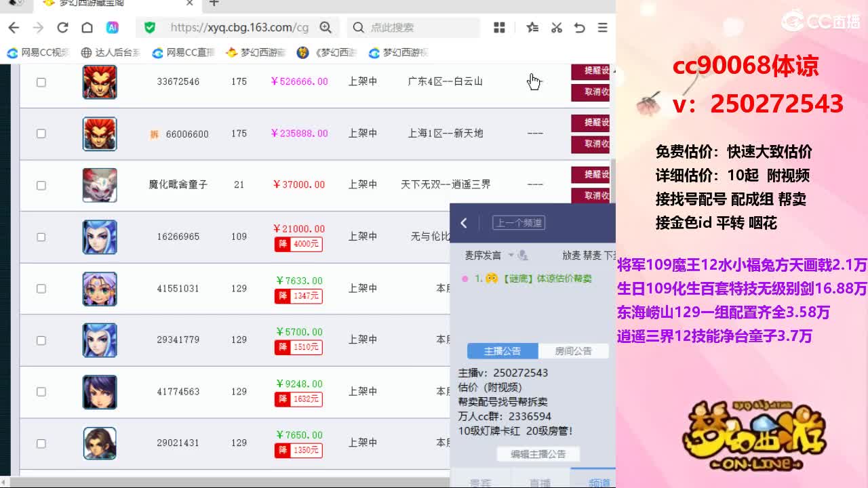Open a new browser tab

[x=214, y=3]
